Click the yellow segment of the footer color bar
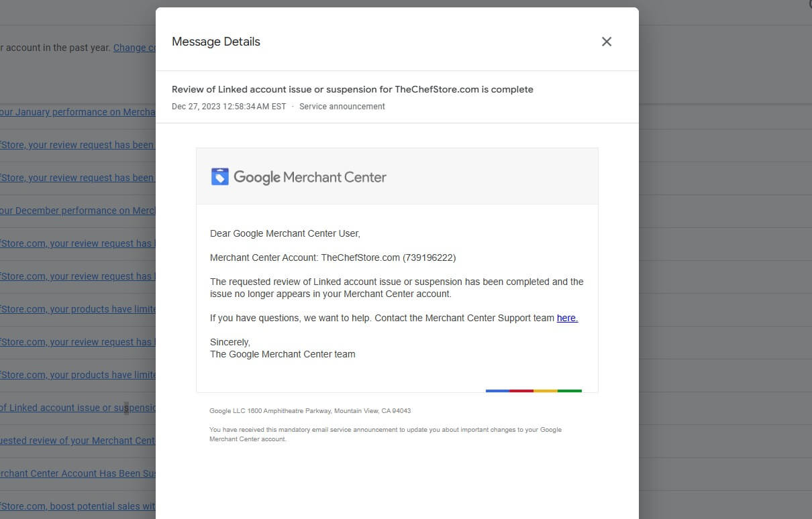 tap(546, 390)
